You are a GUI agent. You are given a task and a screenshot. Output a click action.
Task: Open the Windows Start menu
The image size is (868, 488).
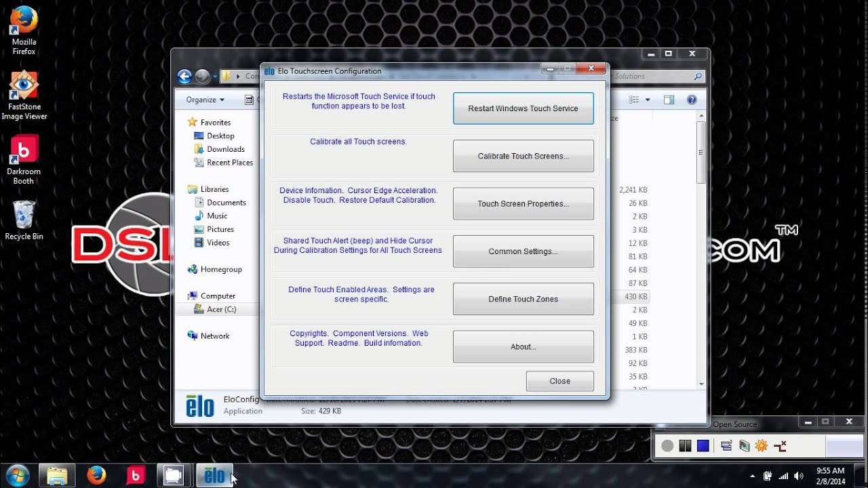[x=17, y=475]
